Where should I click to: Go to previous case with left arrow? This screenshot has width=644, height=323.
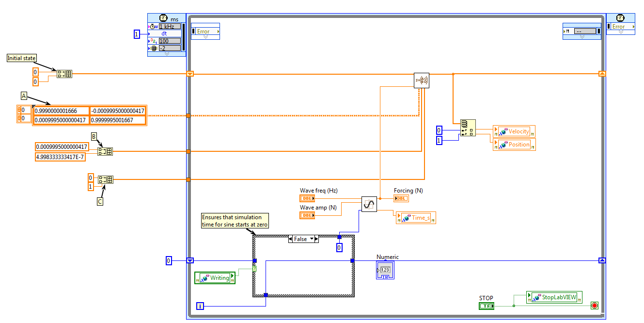tap(291, 239)
